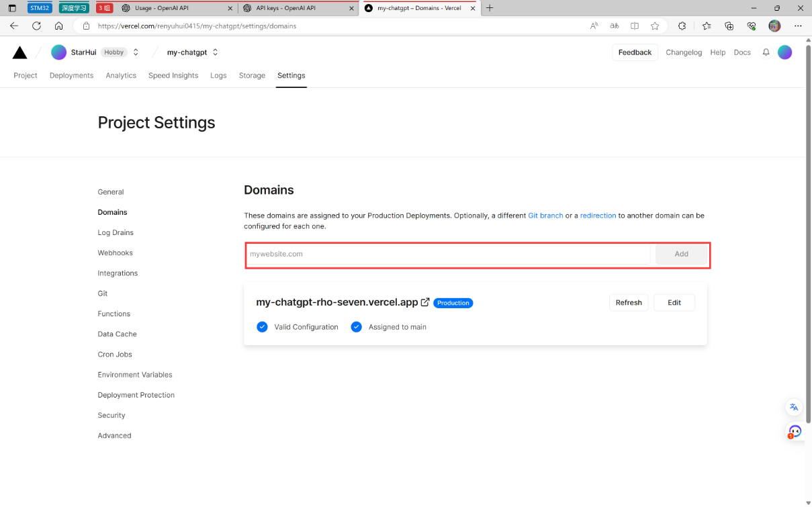812x507 pixels.
Task: Open the StarHui team switcher chevron
Action: point(136,52)
